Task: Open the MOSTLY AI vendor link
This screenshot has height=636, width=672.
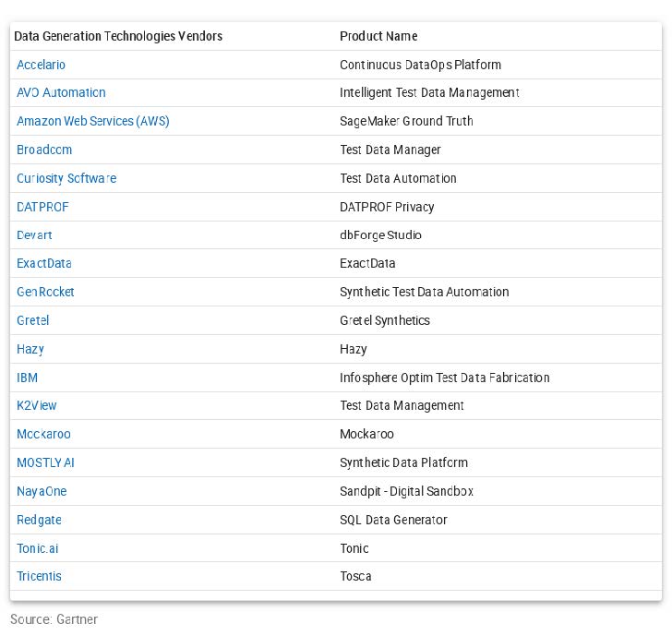Action: click(x=45, y=462)
